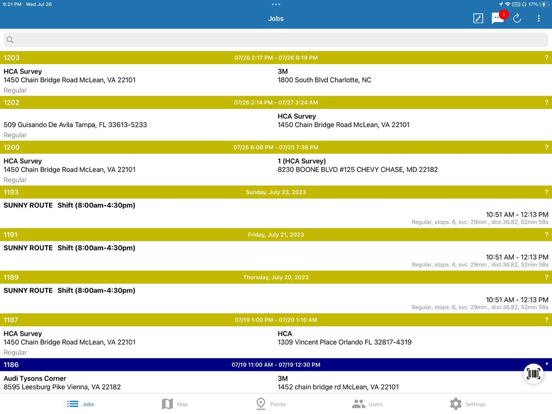Tap the question mark on job 1203
Screen dimensions: 552x414
click(x=546, y=58)
